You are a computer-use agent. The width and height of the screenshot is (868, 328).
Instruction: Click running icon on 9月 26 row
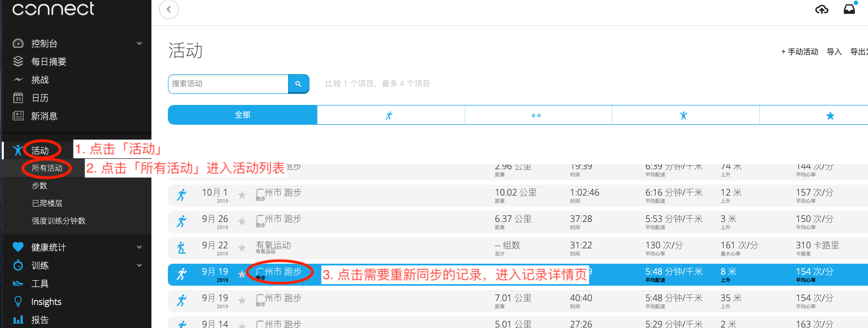(182, 221)
